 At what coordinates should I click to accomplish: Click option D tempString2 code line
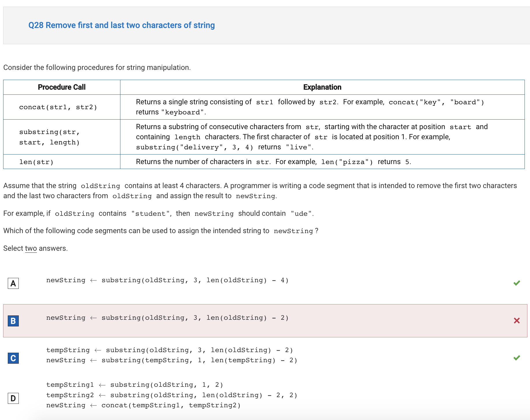[172, 395]
